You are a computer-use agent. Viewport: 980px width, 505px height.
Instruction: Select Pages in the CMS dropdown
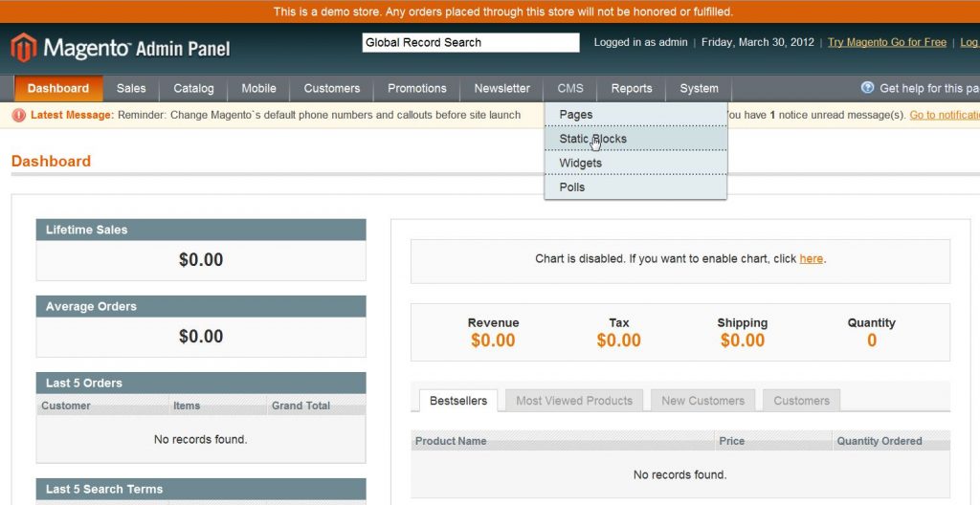pos(576,115)
